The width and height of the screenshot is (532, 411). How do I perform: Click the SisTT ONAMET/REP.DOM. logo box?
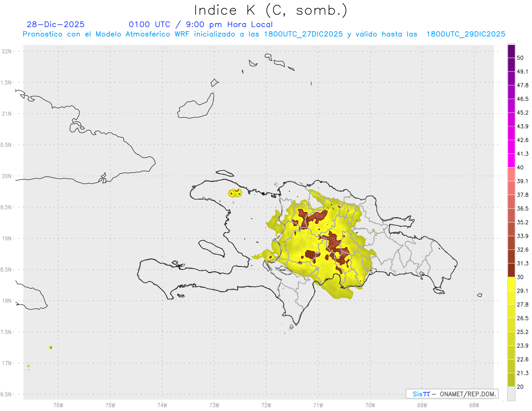(452, 394)
